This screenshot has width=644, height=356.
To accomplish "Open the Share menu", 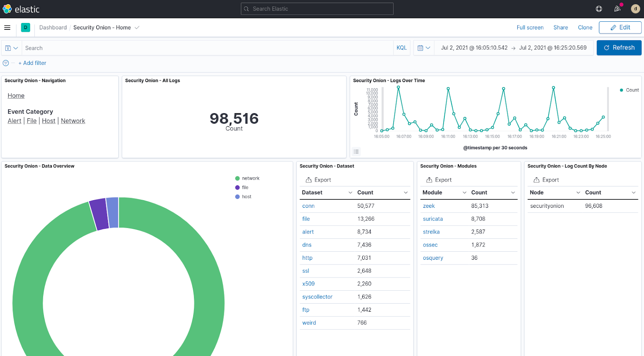I will (x=560, y=27).
